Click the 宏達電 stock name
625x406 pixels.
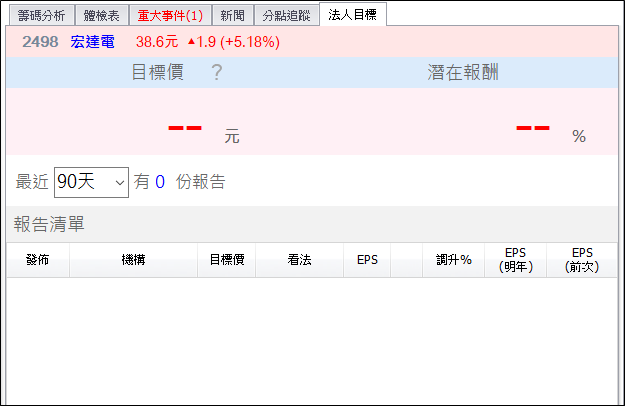point(92,42)
